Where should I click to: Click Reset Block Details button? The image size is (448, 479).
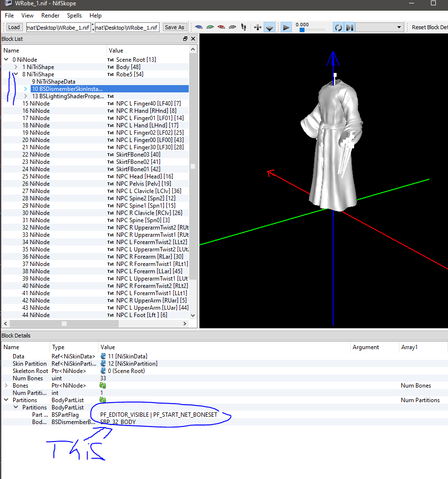429,27
